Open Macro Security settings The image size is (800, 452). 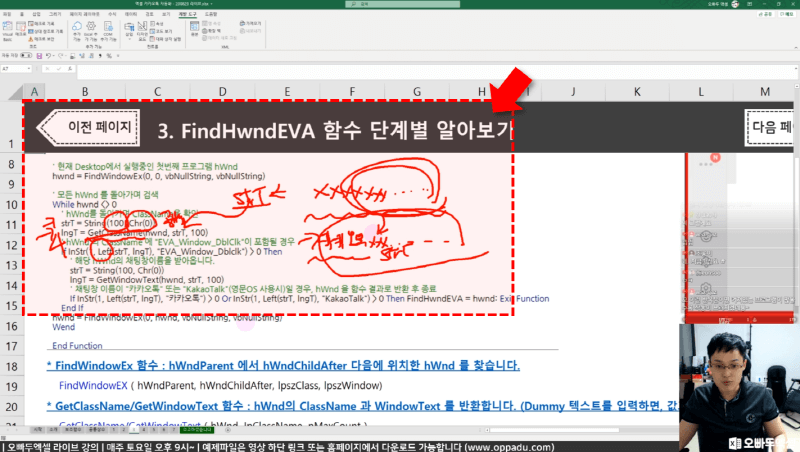(41, 39)
